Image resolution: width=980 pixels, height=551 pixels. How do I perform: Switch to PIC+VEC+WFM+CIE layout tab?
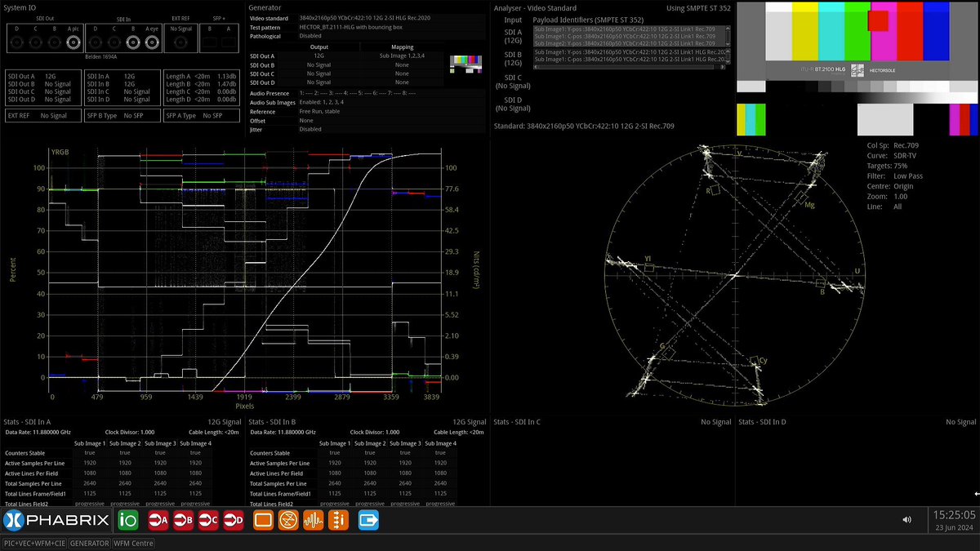(34, 543)
